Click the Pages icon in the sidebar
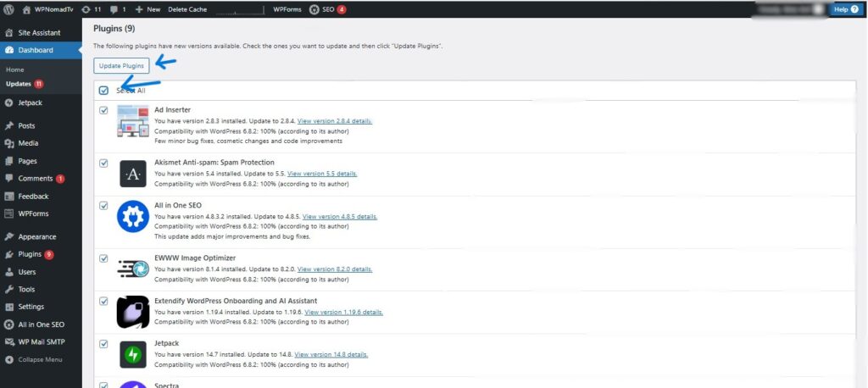Image resolution: width=868 pixels, height=388 pixels. tap(8, 161)
